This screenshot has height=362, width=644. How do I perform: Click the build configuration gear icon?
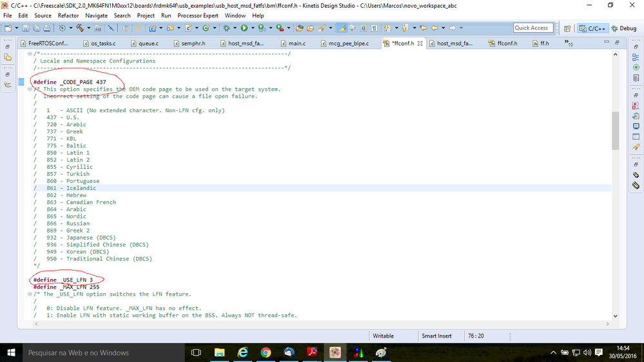pos(63,28)
